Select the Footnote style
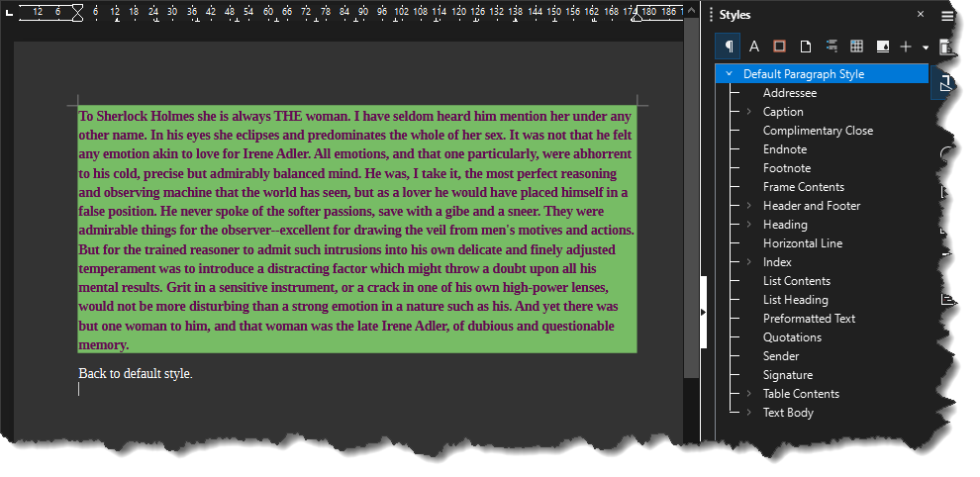This screenshot has width=980, height=477. tap(787, 168)
